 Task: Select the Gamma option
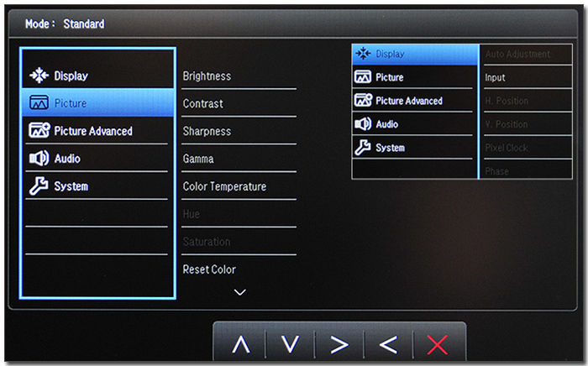click(x=198, y=159)
